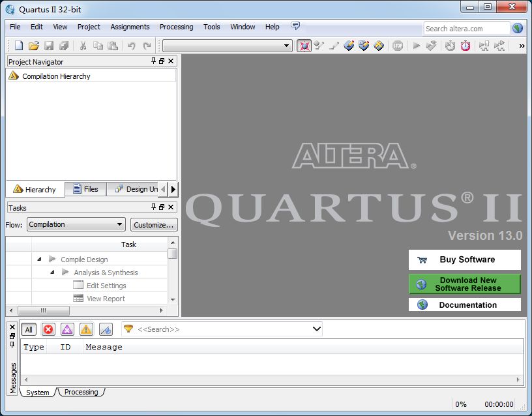Open the Assignments menu
This screenshot has width=532, height=416.
(x=130, y=27)
